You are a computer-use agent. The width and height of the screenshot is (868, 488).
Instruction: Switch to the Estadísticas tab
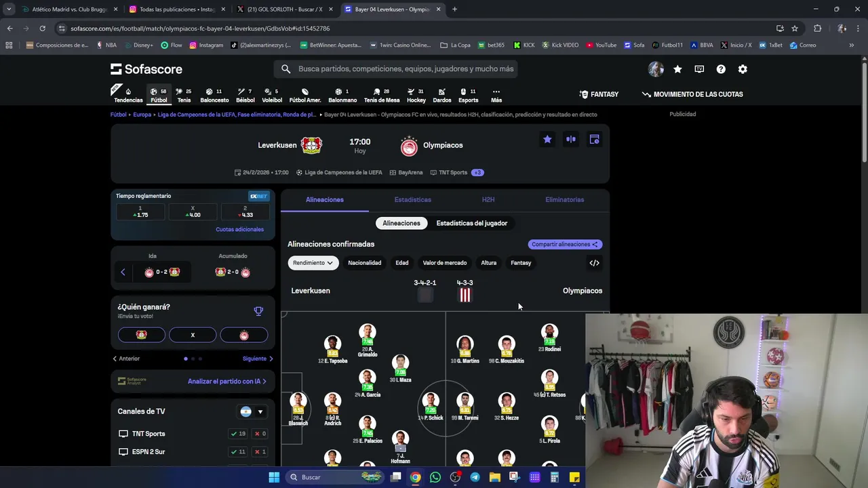tap(412, 200)
